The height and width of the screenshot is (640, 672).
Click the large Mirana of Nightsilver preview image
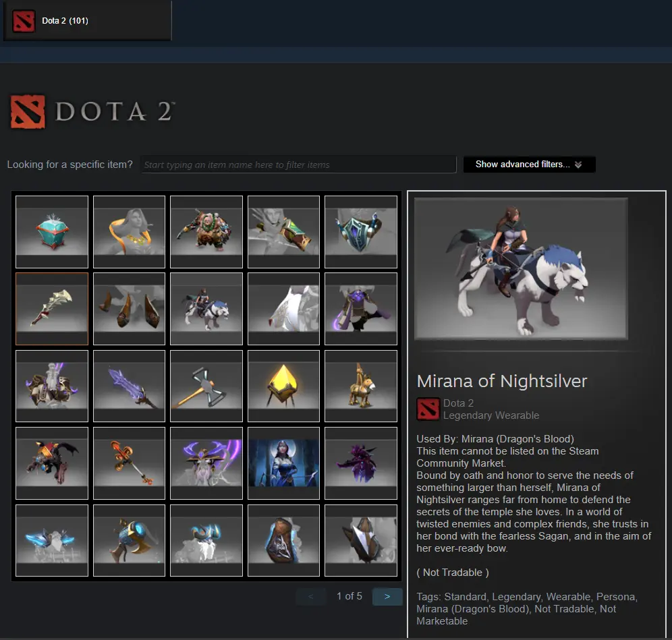click(521, 268)
